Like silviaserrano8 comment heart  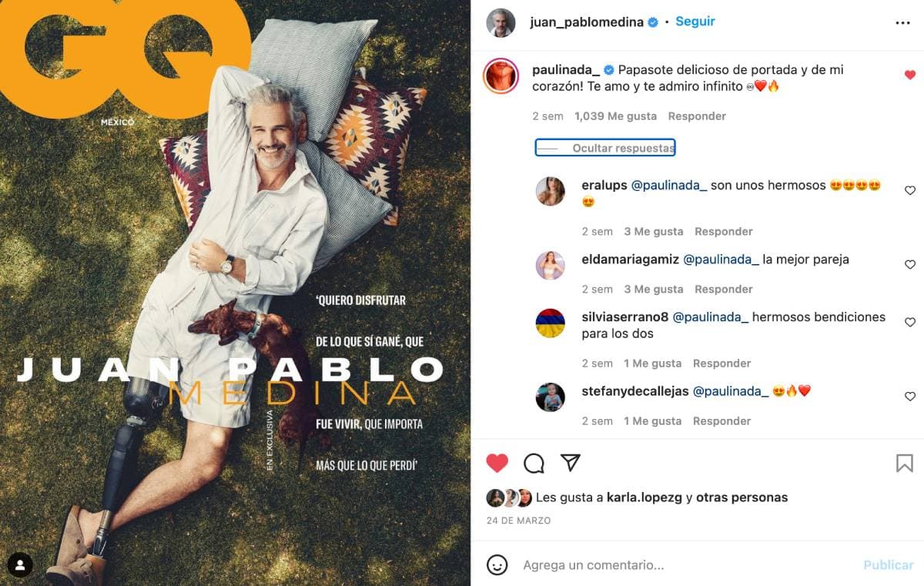click(910, 322)
